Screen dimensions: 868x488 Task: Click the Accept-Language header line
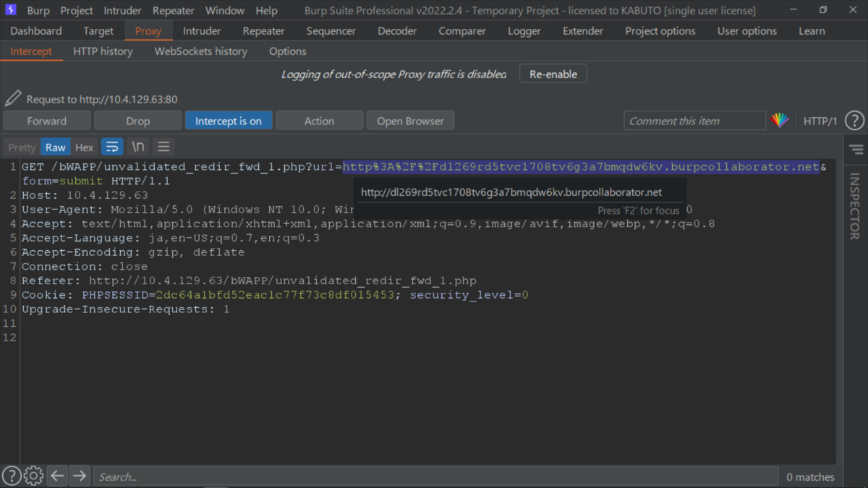click(171, 238)
